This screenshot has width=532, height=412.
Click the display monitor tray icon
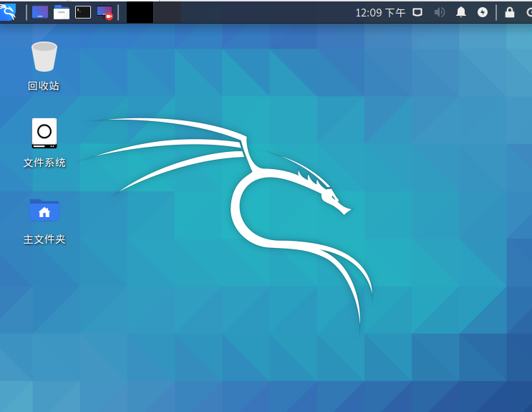[417, 13]
